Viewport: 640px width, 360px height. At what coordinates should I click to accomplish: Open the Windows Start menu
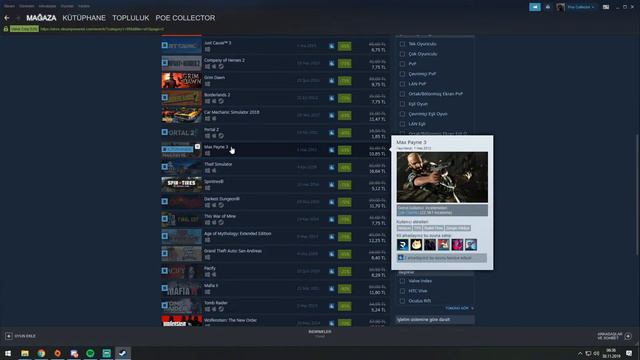coord(8,353)
